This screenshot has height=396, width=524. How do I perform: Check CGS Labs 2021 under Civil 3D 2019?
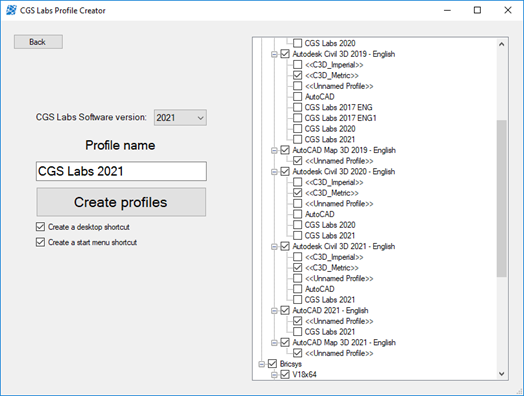pos(297,139)
